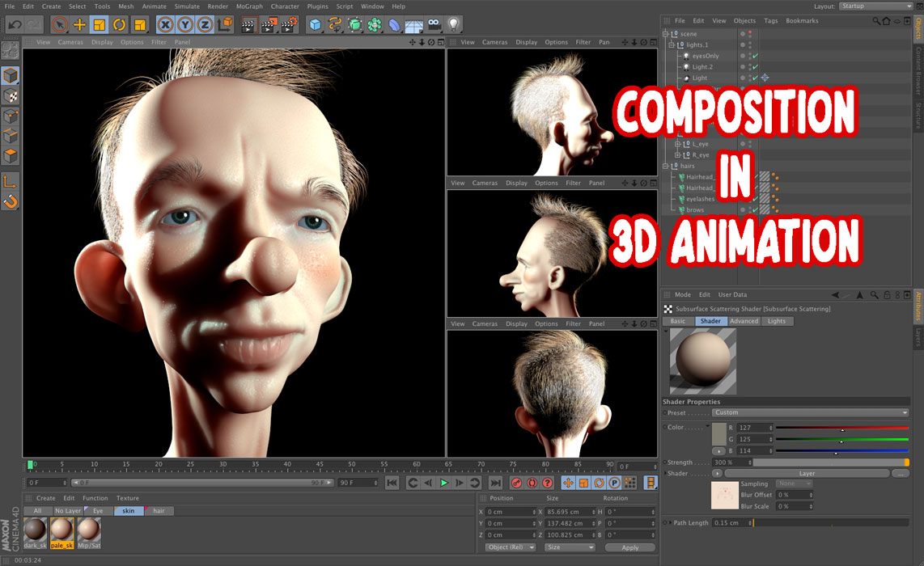Viewport: 924px width, 566px height.
Task: Open the MoGraph menu
Action: pyautogui.click(x=249, y=6)
